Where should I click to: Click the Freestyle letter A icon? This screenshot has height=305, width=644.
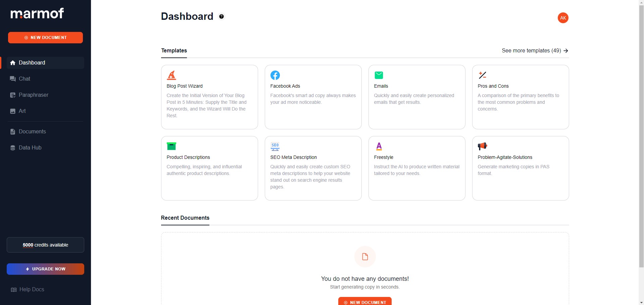click(379, 146)
